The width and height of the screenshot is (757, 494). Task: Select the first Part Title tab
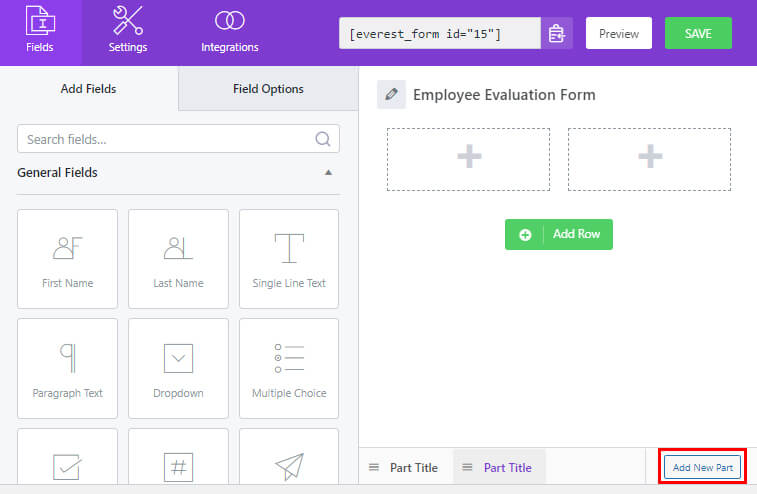406,467
